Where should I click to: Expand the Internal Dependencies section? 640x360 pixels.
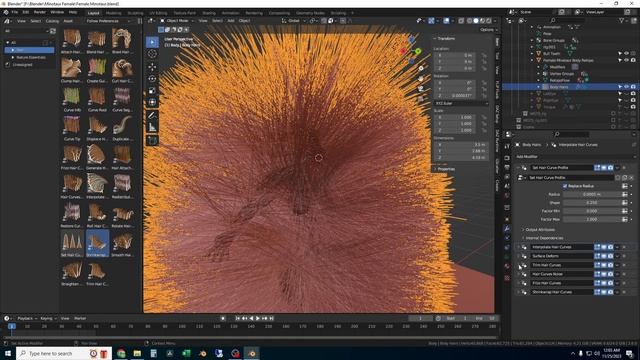(x=544, y=238)
